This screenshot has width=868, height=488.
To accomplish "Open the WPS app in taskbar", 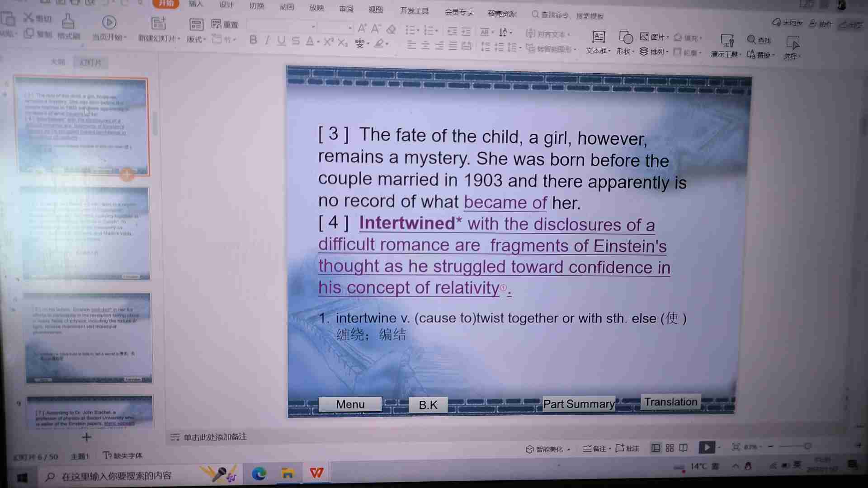I will pos(316,473).
